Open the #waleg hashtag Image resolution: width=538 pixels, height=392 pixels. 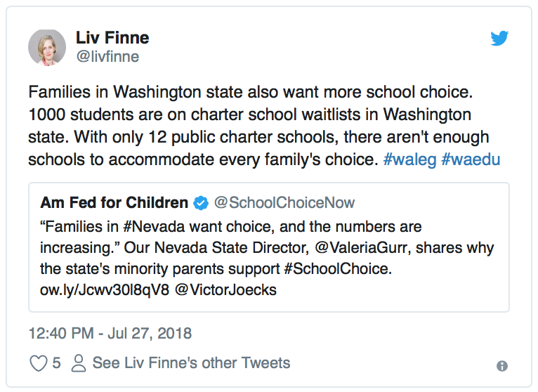click(409, 159)
